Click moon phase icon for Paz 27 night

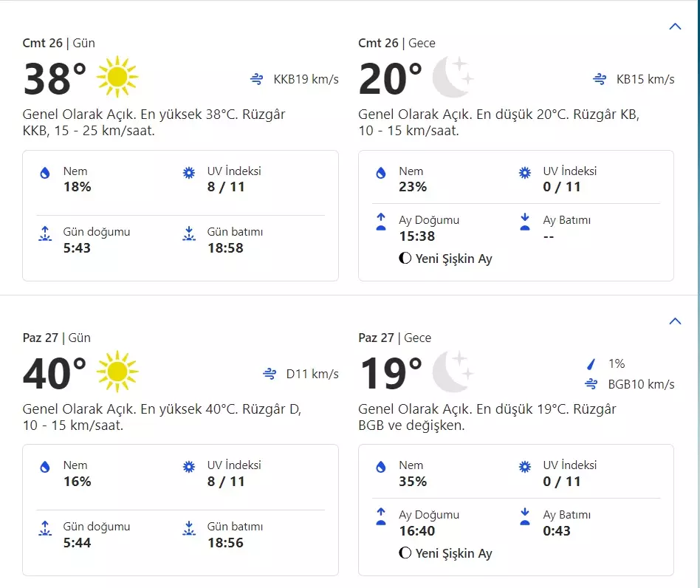pyautogui.click(x=405, y=553)
